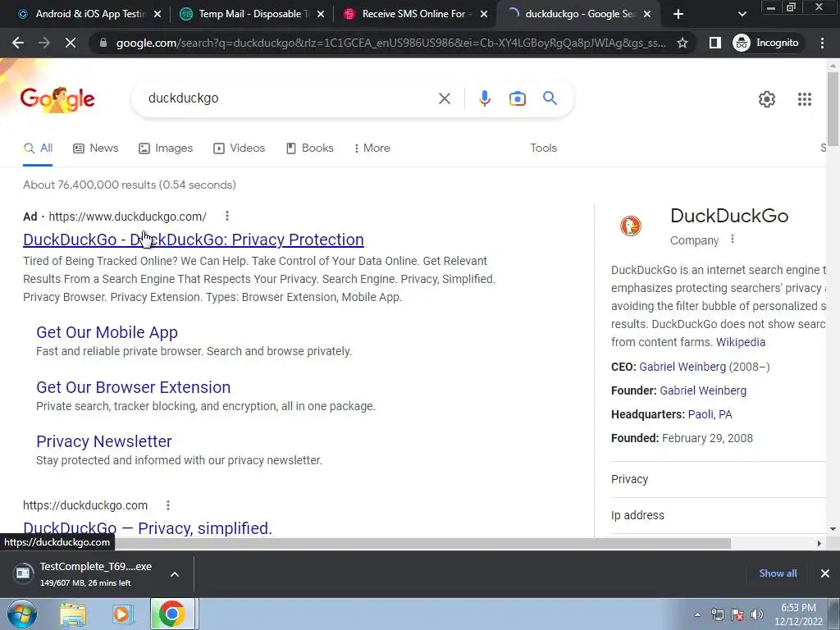Screen dimensions: 840x630
Task: Open the Chrome side panel icon
Action: point(714,43)
